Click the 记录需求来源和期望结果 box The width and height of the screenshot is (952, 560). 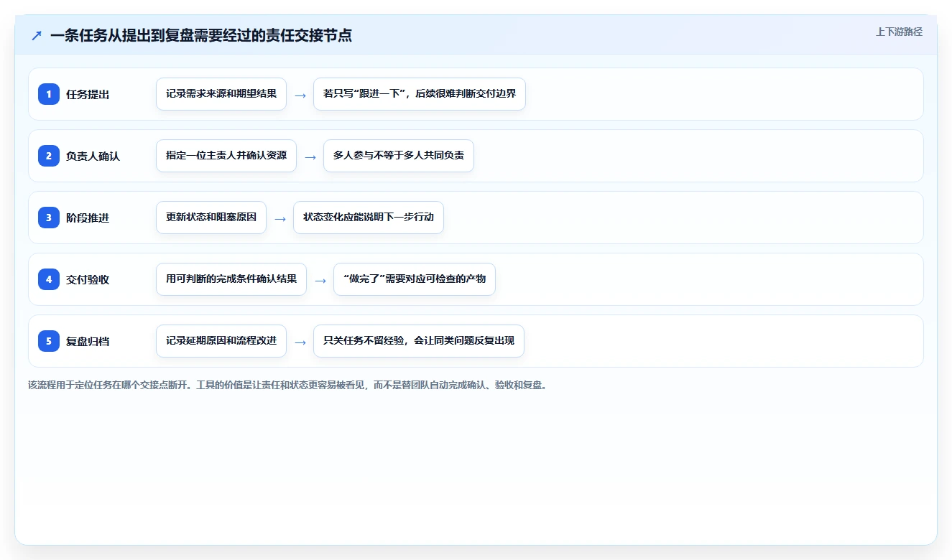[221, 94]
